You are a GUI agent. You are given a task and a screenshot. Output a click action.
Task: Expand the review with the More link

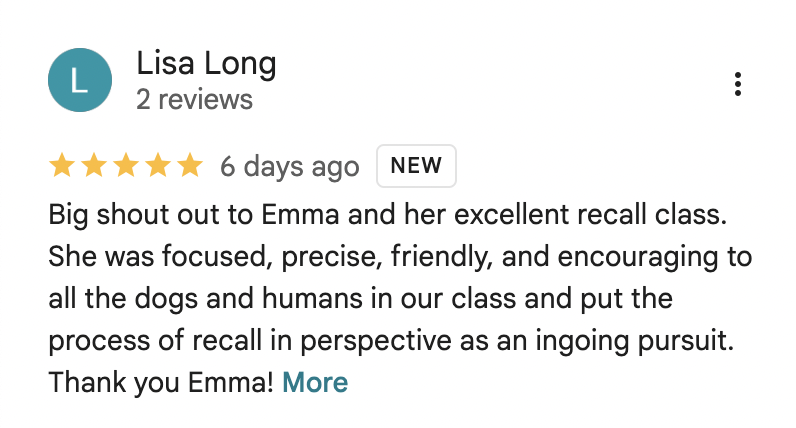coord(315,382)
